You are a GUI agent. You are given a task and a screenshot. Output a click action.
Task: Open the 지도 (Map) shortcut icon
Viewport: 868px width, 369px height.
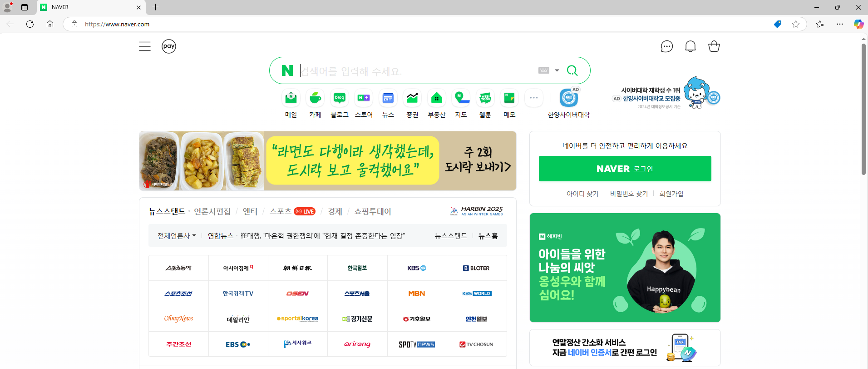click(x=461, y=98)
